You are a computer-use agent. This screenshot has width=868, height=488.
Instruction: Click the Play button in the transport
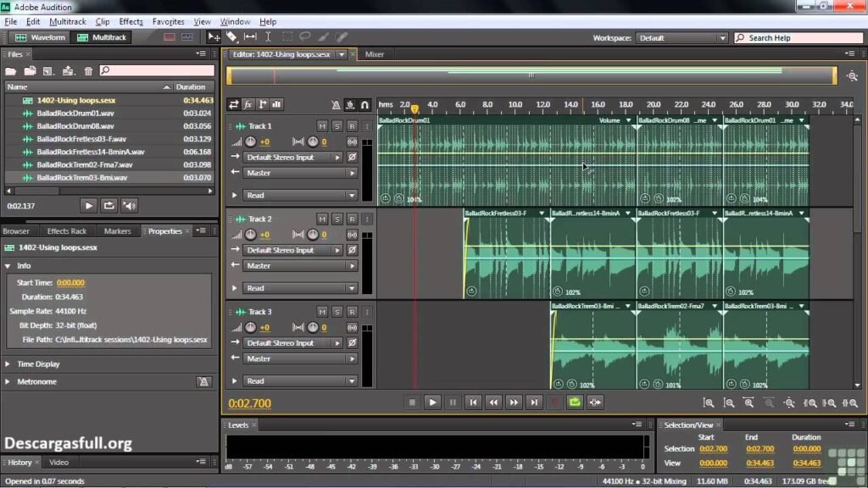click(432, 404)
